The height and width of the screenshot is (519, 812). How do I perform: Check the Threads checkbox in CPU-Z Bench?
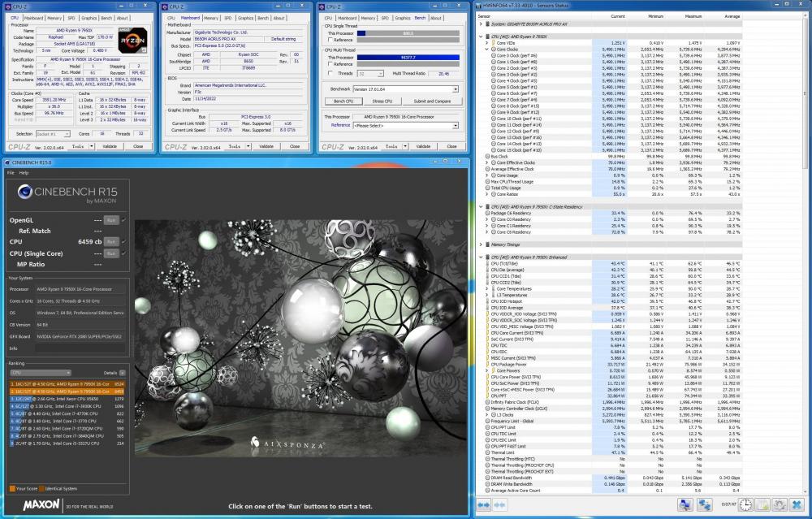point(330,73)
